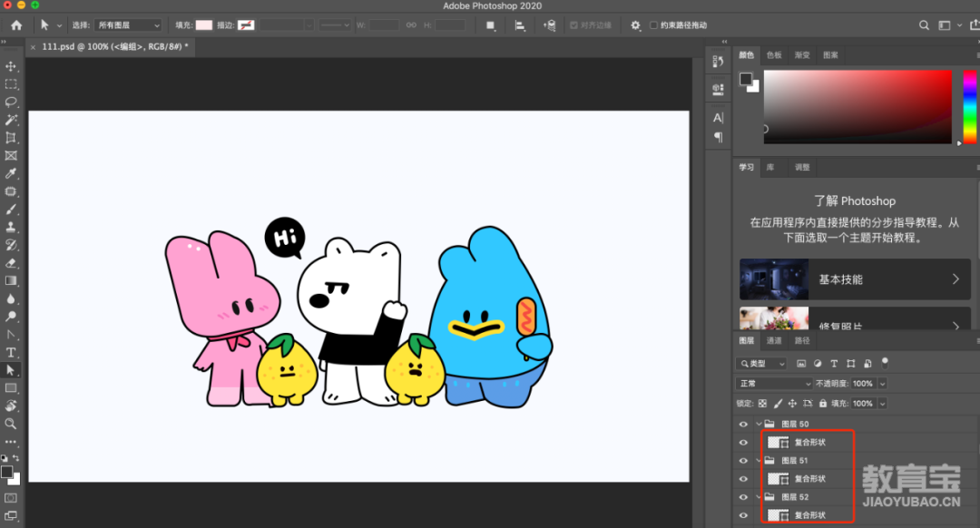This screenshot has width=980, height=528.
Task: Select the Rectangular Marquee tool
Action: pyautogui.click(x=11, y=84)
